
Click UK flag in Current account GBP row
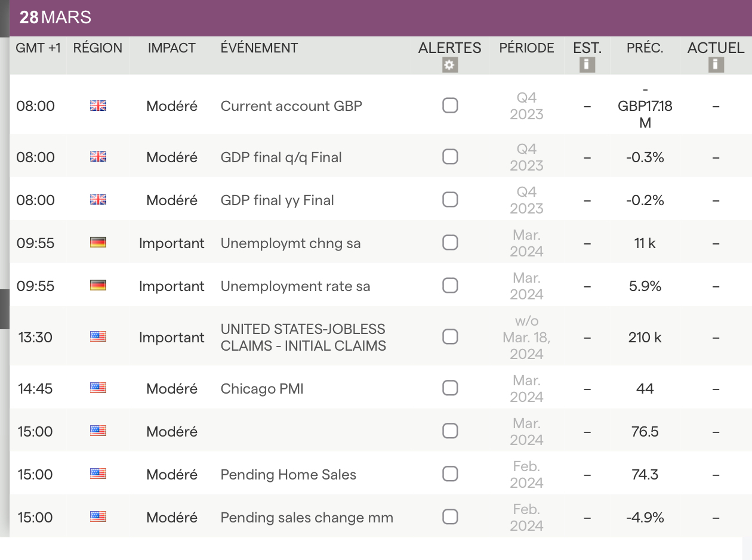coord(98,106)
